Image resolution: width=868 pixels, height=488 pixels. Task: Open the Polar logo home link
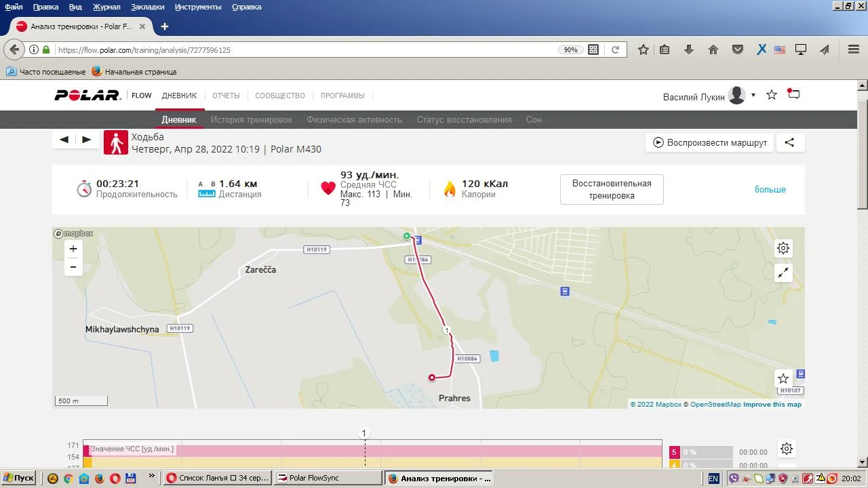click(87, 96)
